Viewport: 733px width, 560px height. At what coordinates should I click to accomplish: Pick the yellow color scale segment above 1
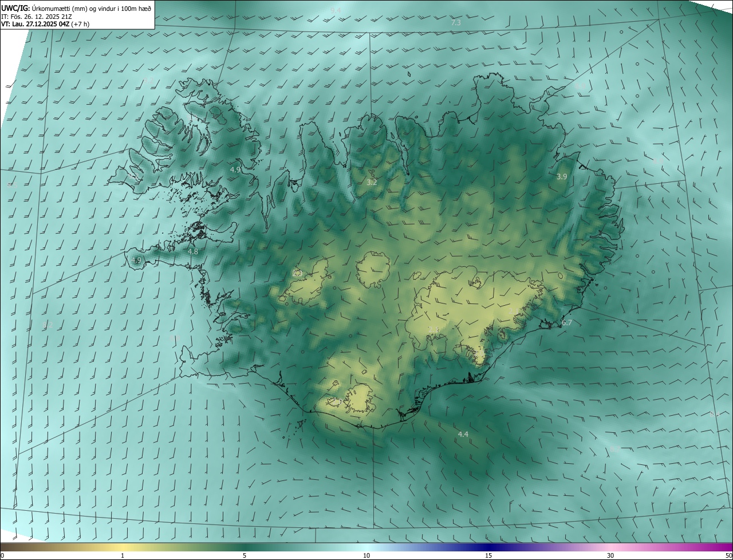[123, 547]
